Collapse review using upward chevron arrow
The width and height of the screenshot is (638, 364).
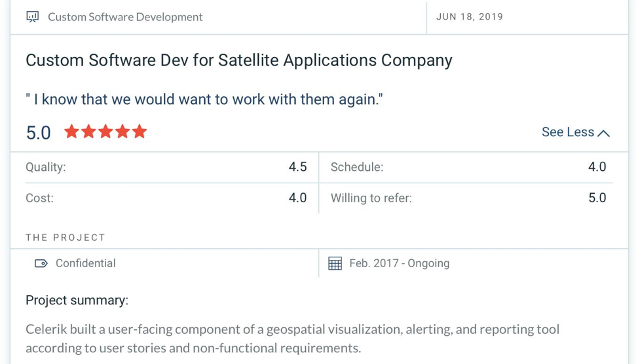click(604, 134)
